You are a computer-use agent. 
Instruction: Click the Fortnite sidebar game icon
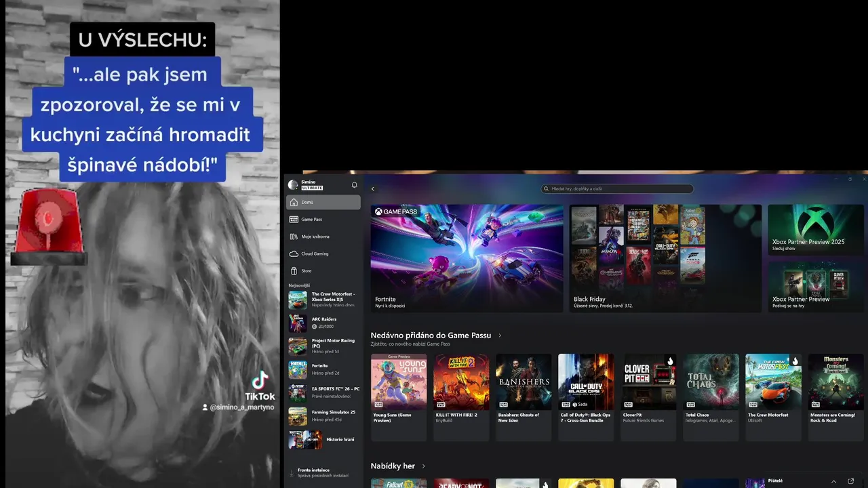298,369
